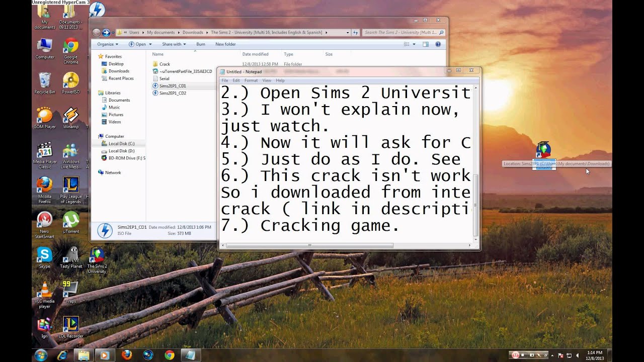The height and width of the screenshot is (362, 644).
Task: Click Burn in Explorer toolbar
Action: 201,44
